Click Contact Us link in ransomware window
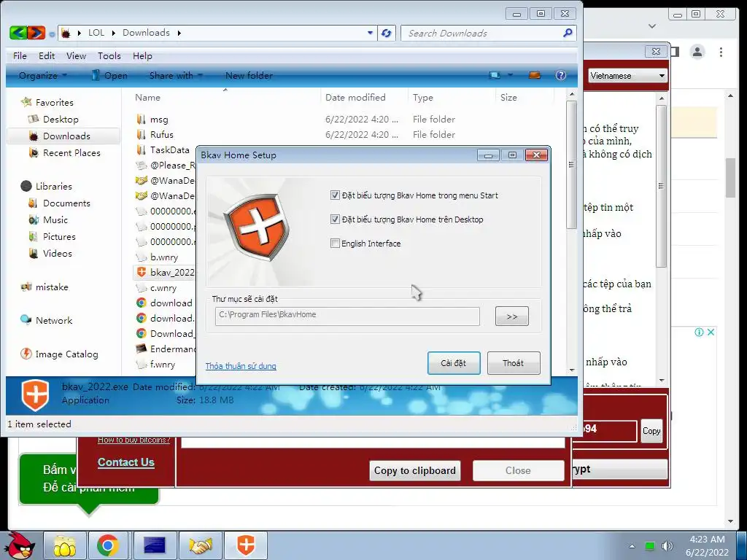The width and height of the screenshot is (747, 560). [125, 462]
